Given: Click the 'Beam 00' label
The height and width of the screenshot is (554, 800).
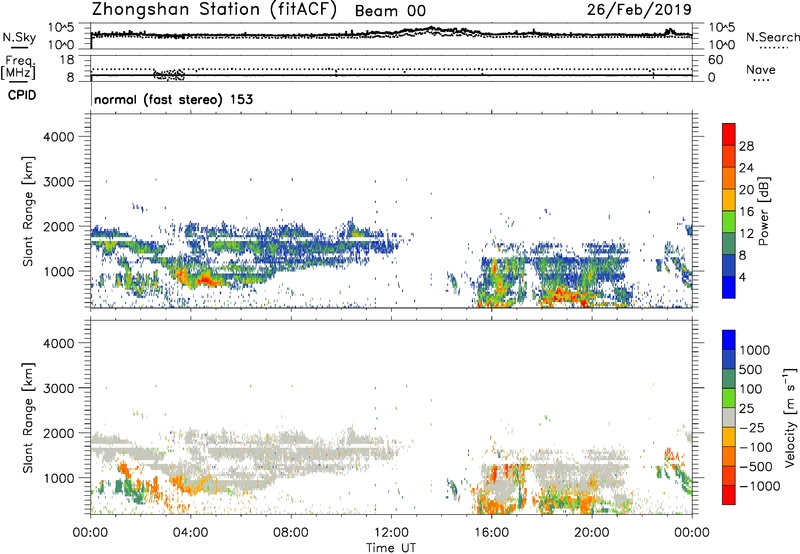Looking at the screenshot, I should click(390, 11).
